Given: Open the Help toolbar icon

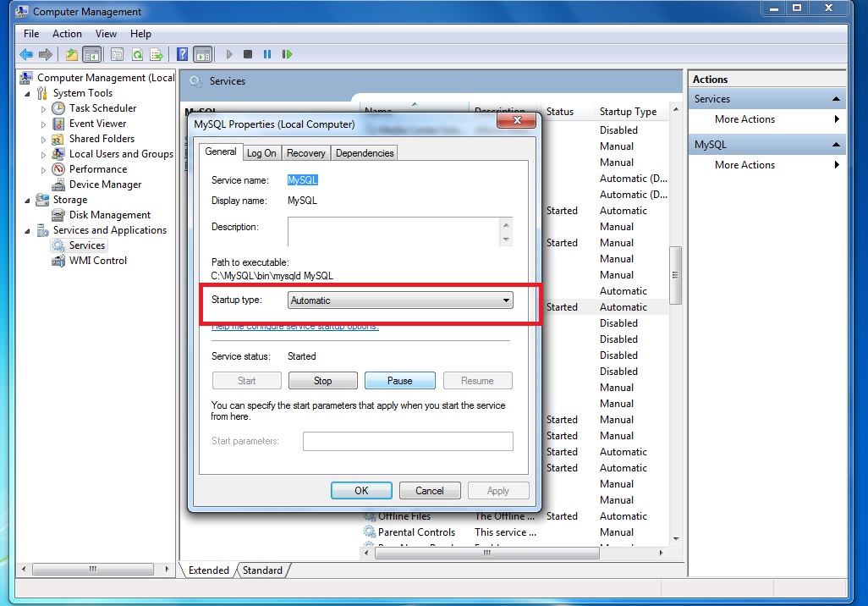Looking at the screenshot, I should 182,54.
